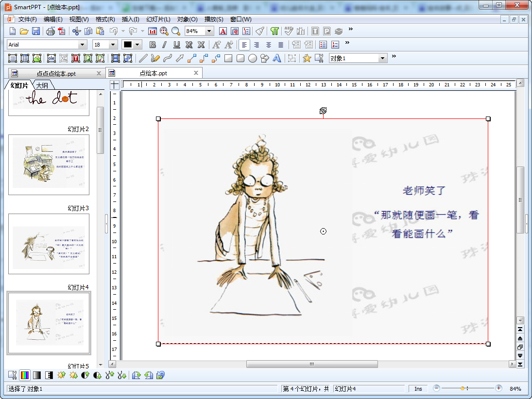The image size is (532, 399).
Task: Select the Arrow line drawing tool
Action: coord(180,58)
